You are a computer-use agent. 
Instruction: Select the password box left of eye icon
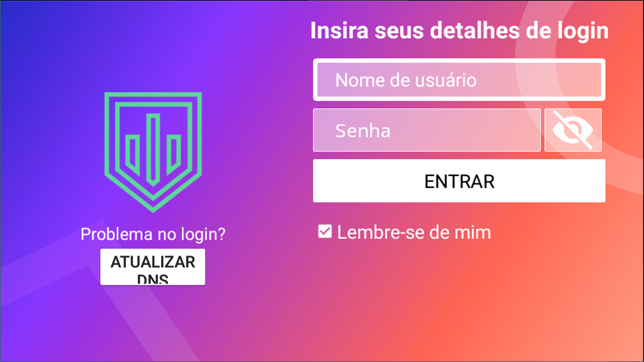coord(427,130)
